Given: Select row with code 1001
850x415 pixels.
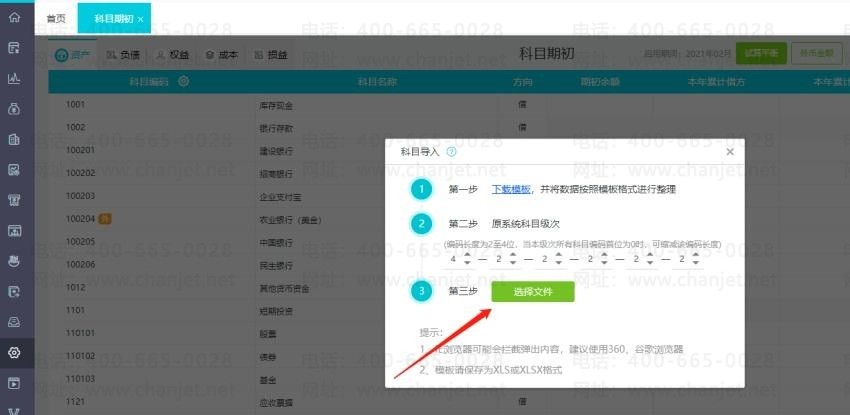Looking at the screenshot, I should tap(449, 105).
